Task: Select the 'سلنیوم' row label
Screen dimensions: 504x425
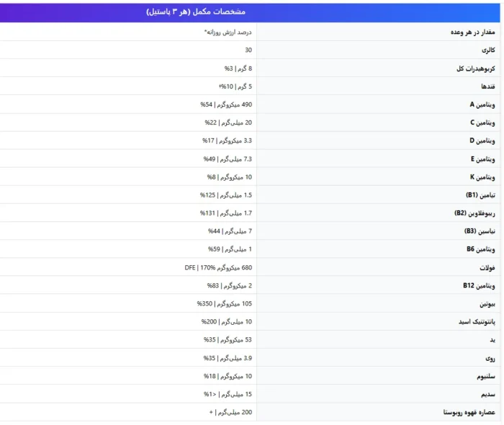Action: coord(486,376)
